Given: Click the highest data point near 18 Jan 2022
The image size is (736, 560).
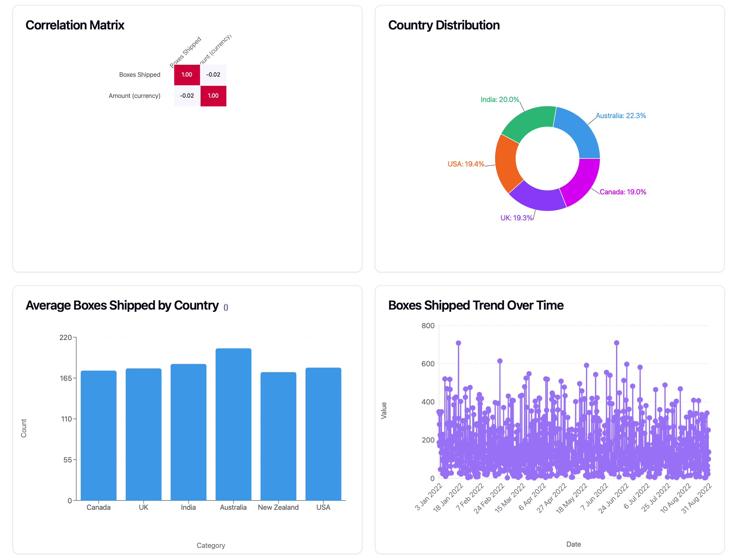Looking at the screenshot, I should click(x=458, y=343).
